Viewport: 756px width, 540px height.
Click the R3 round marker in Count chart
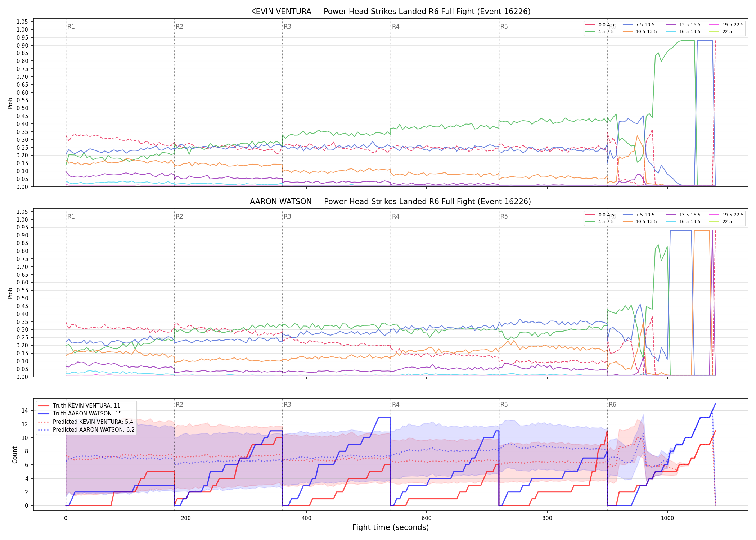[x=287, y=405]
